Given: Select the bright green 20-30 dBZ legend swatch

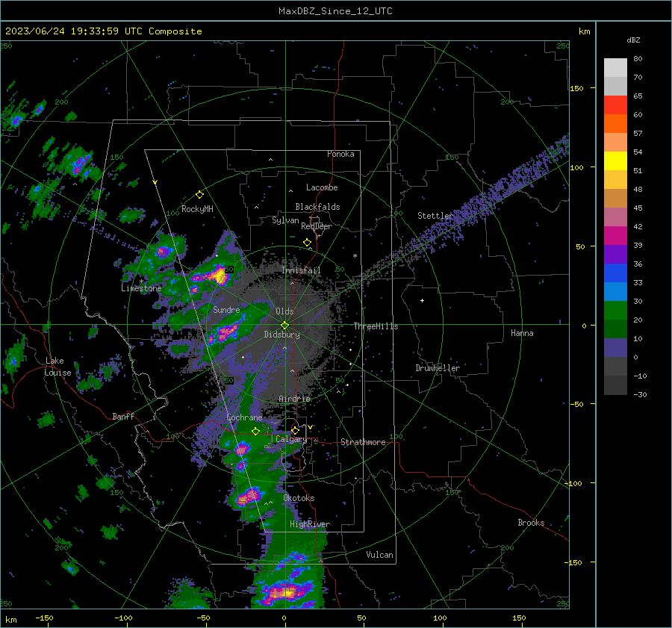Looking at the screenshot, I should [615, 311].
